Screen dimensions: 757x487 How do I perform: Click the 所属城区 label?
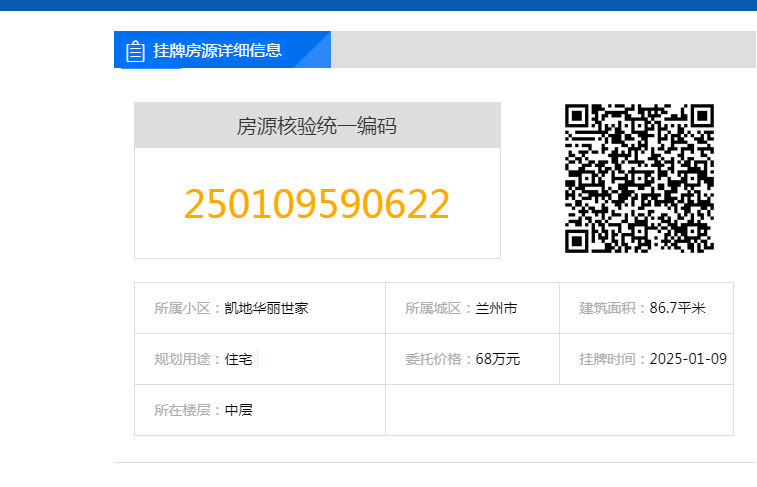pyautogui.click(x=436, y=308)
